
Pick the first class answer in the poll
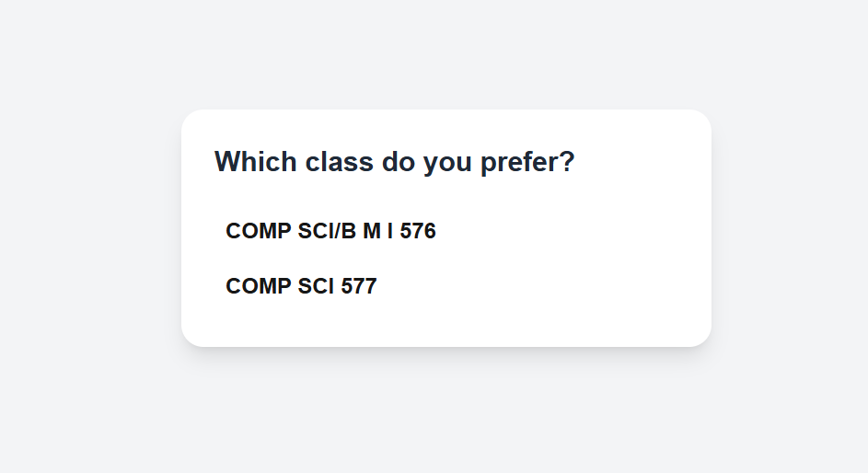330,231
